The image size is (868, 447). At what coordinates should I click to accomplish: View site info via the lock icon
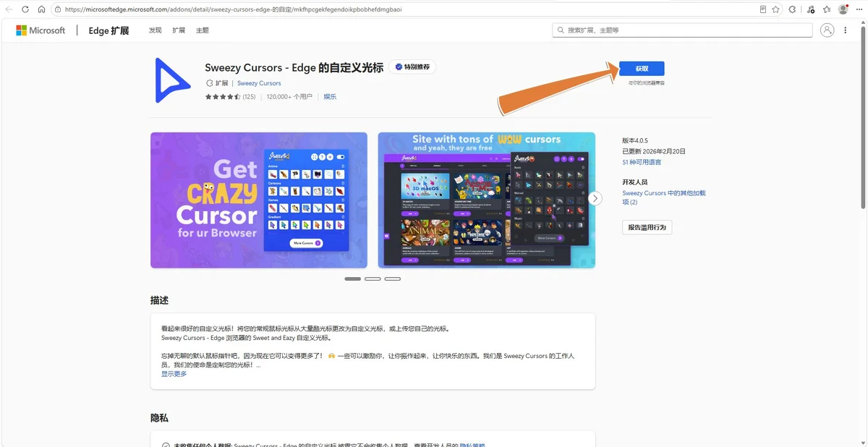tap(57, 9)
